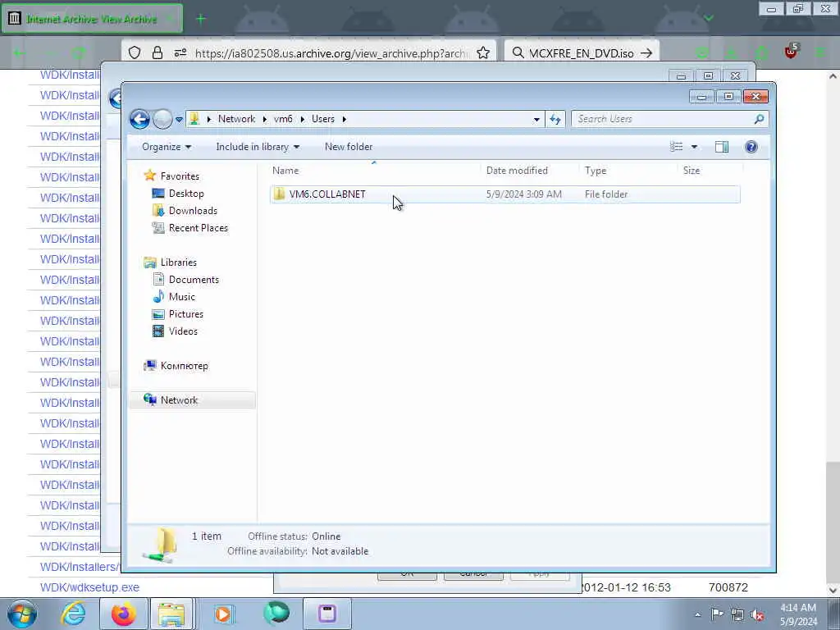This screenshot has height=630, width=840.
Task: Click the VM6.COLLABNET folder icon
Action: coord(279,194)
